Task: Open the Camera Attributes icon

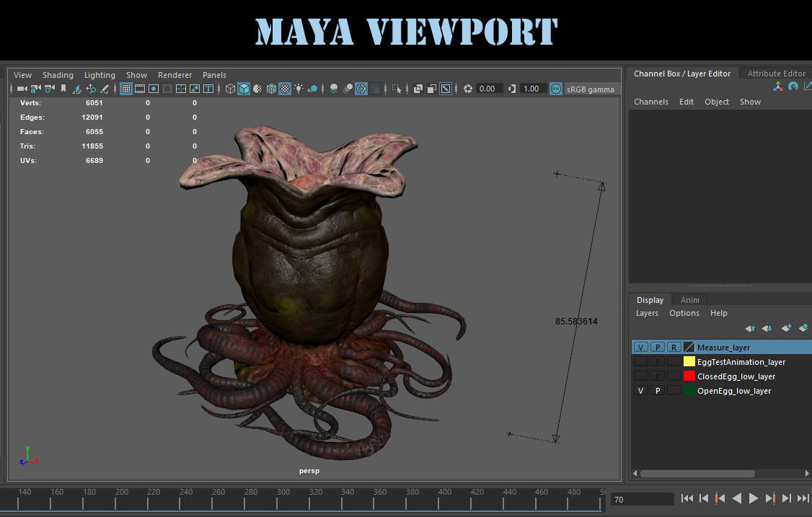Action: point(49,89)
